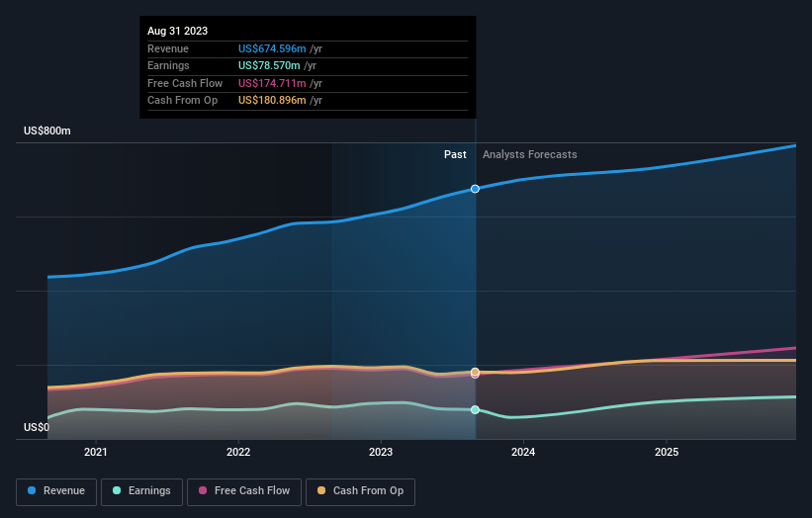The width and height of the screenshot is (812, 518).
Task: Toggle the Free Cash Flow legend button
Action: (244, 491)
